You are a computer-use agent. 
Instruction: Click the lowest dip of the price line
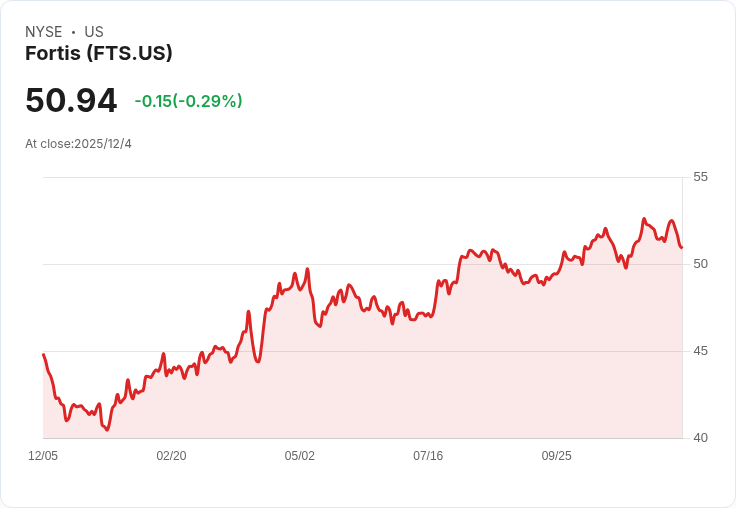(107, 429)
